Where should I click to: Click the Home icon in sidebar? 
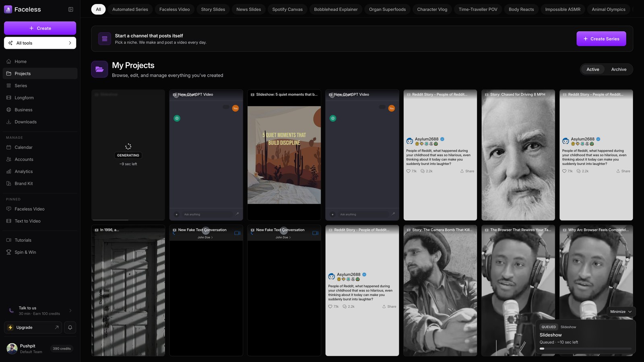pyautogui.click(x=9, y=62)
